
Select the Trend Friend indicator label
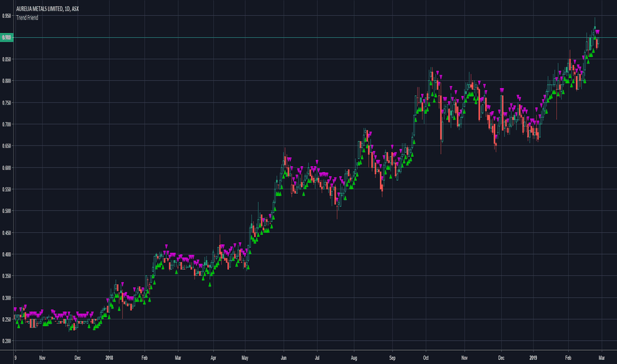(27, 18)
